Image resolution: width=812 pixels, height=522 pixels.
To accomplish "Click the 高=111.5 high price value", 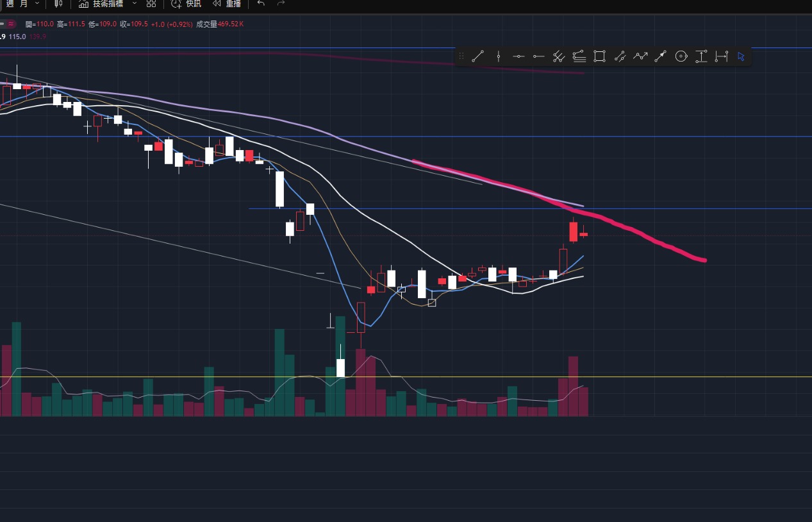I will click(x=71, y=24).
